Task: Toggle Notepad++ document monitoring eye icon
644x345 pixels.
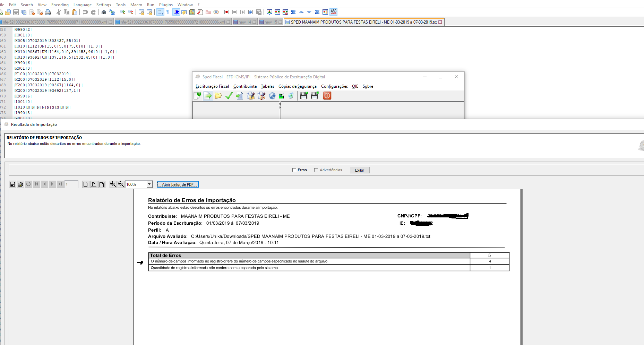Action: [x=216, y=12]
